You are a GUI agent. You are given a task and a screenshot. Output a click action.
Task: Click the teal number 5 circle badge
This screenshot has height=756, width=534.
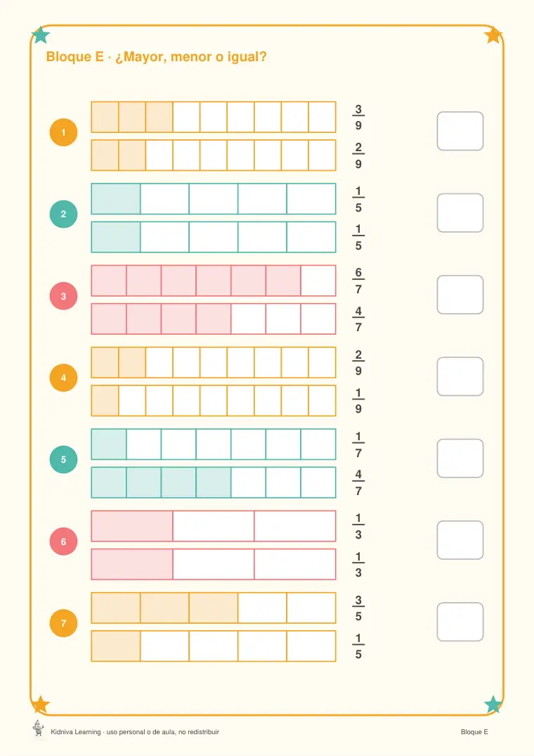tap(63, 459)
